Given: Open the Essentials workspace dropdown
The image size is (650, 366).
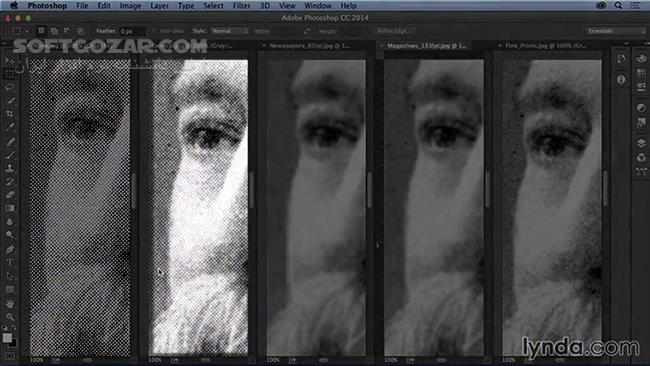Looking at the screenshot, I should 616,31.
